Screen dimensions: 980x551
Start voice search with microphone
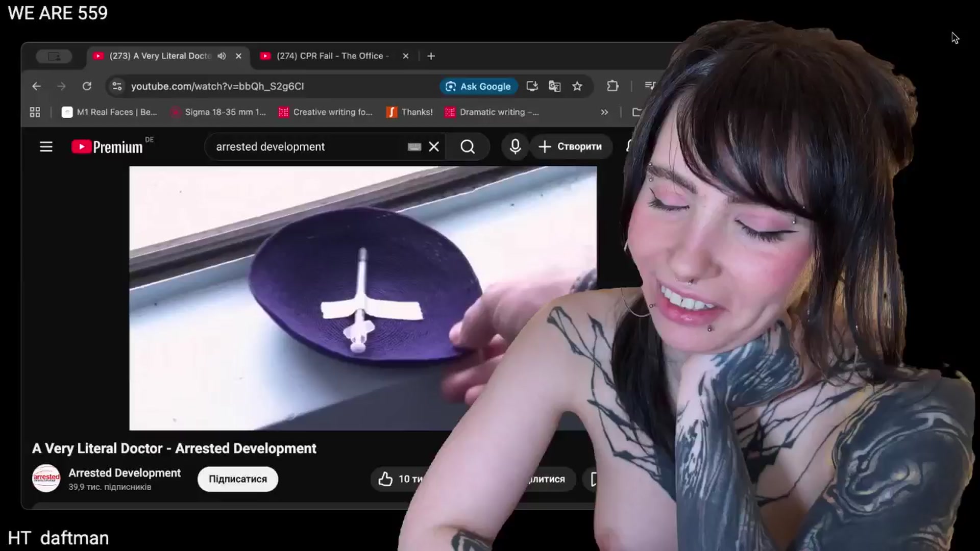coord(515,147)
